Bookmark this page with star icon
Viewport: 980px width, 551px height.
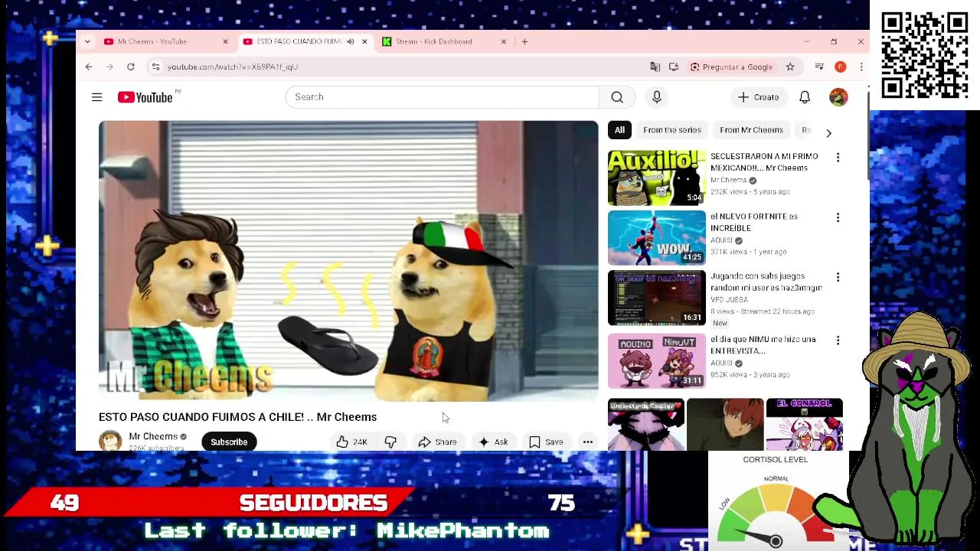pyautogui.click(x=790, y=67)
